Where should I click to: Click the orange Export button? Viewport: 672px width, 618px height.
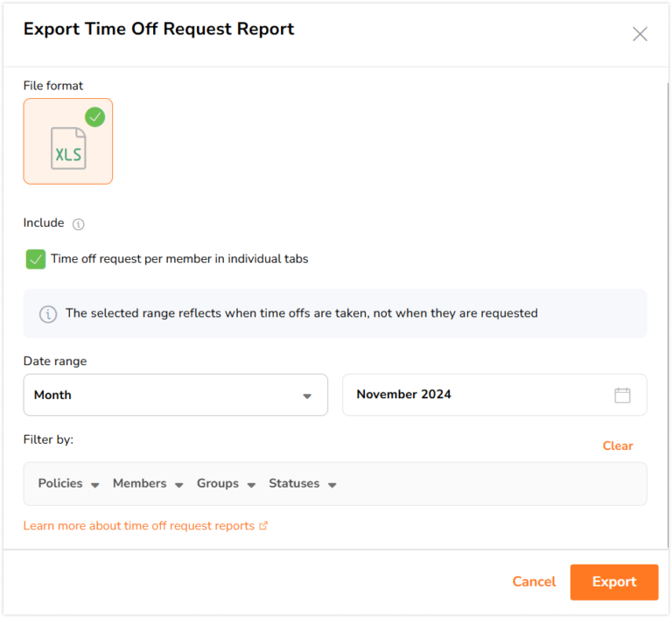coord(614,582)
